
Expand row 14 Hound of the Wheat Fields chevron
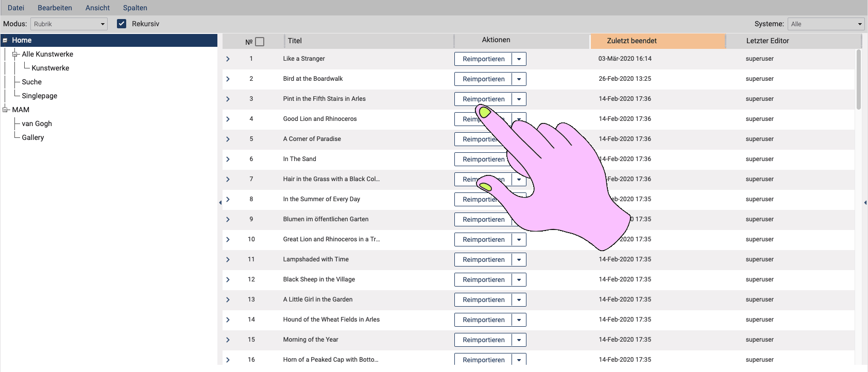(228, 320)
